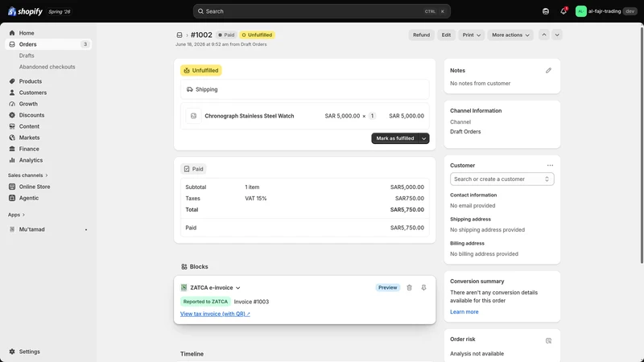Open the sidekick icon beside notifications

click(x=546, y=11)
